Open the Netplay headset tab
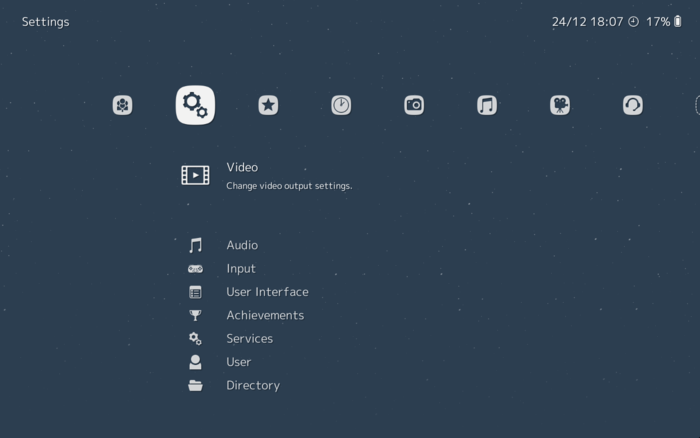 [633, 105]
